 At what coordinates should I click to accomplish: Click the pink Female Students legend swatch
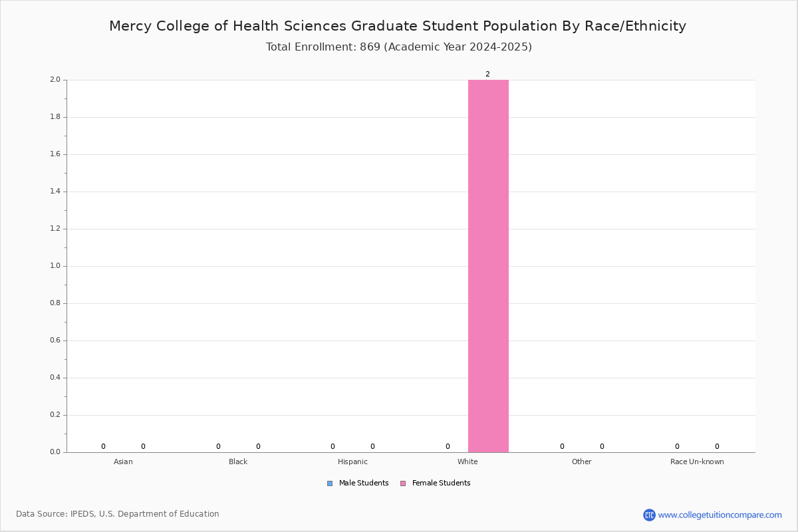[x=403, y=483]
